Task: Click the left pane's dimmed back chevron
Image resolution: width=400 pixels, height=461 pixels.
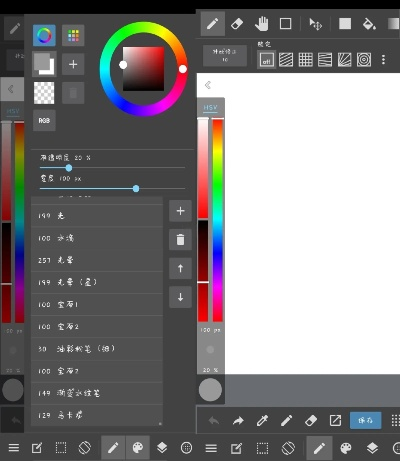Action: click(x=11, y=89)
